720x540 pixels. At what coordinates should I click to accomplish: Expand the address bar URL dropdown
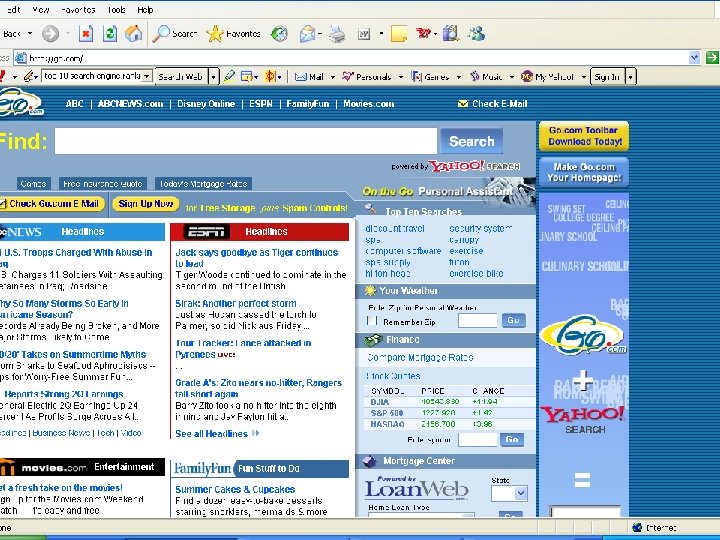point(694,58)
